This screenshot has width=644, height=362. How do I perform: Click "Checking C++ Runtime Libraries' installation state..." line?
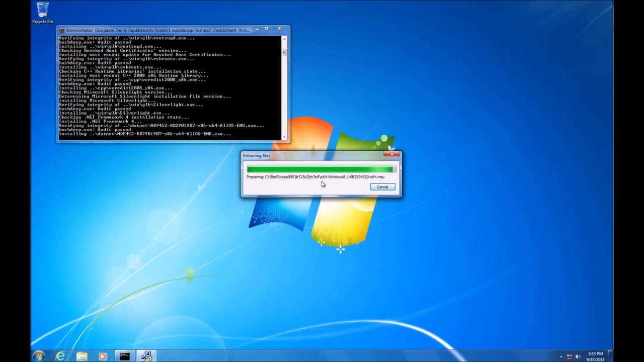pyautogui.click(x=132, y=71)
